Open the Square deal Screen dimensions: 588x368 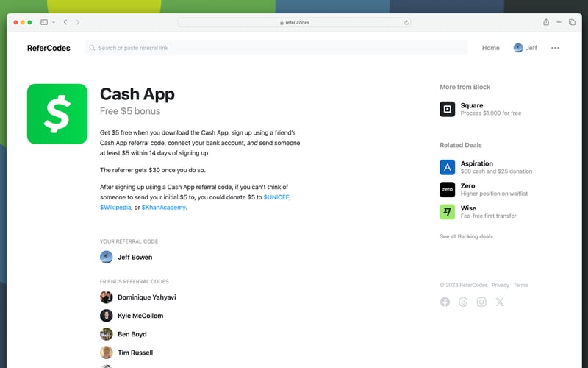click(481, 109)
